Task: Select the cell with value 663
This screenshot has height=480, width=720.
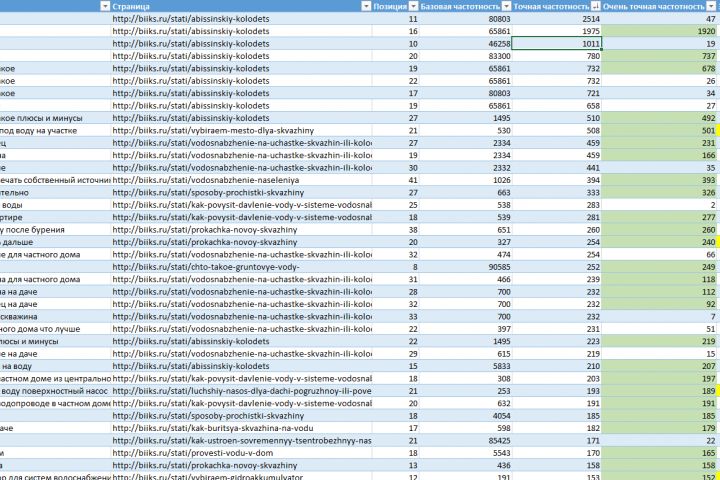Action: tap(465, 192)
